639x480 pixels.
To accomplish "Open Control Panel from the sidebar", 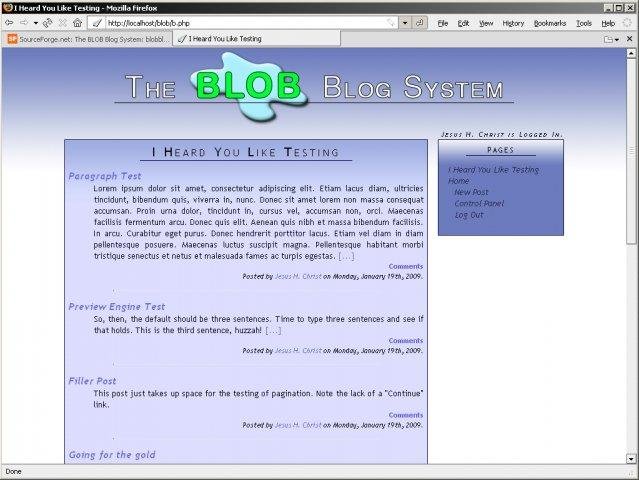I will 479,203.
